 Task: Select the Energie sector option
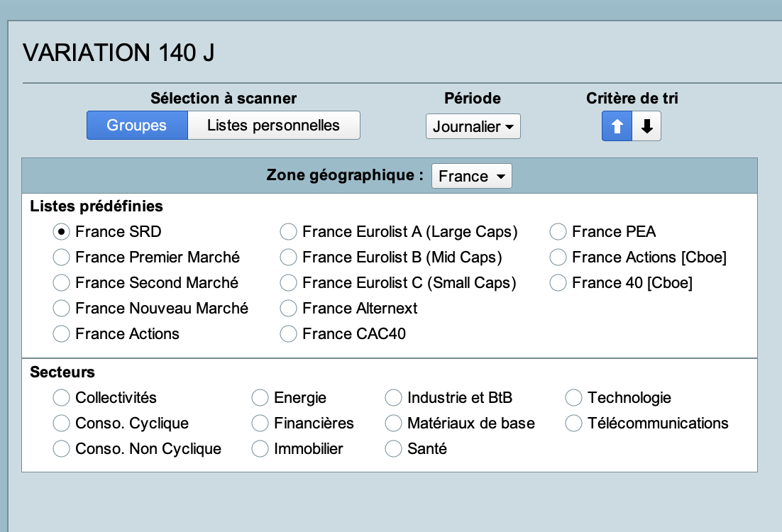click(261, 398)
